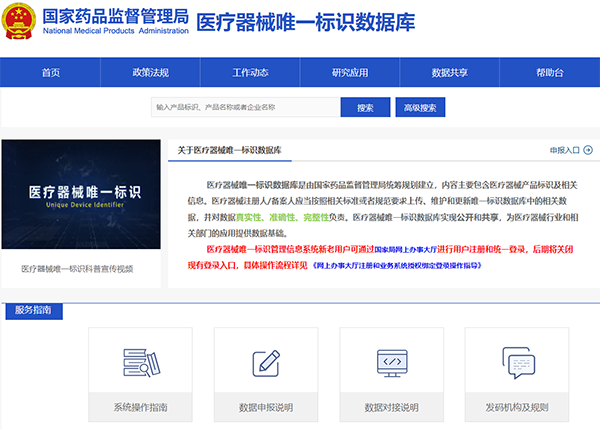This screenshot has width=600, height=429.
Task: Focus the product identifier search field
Action: (x=246, y=107)
